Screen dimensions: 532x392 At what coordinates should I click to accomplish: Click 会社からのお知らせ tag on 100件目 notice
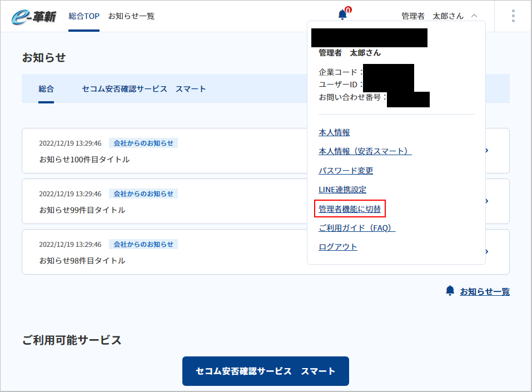point(143,143)
